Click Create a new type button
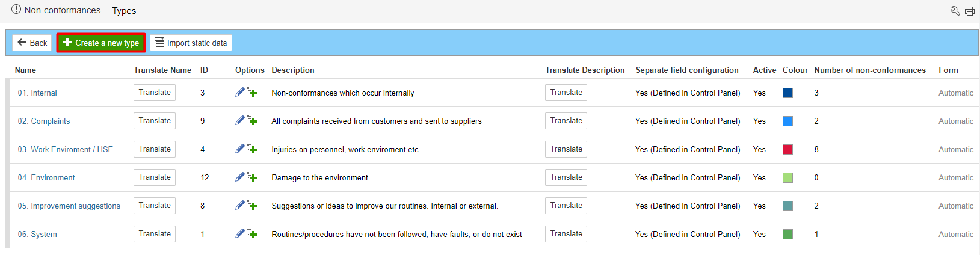Image resolution: width=980 pixels, height=255 pixels. pos(101,43)
